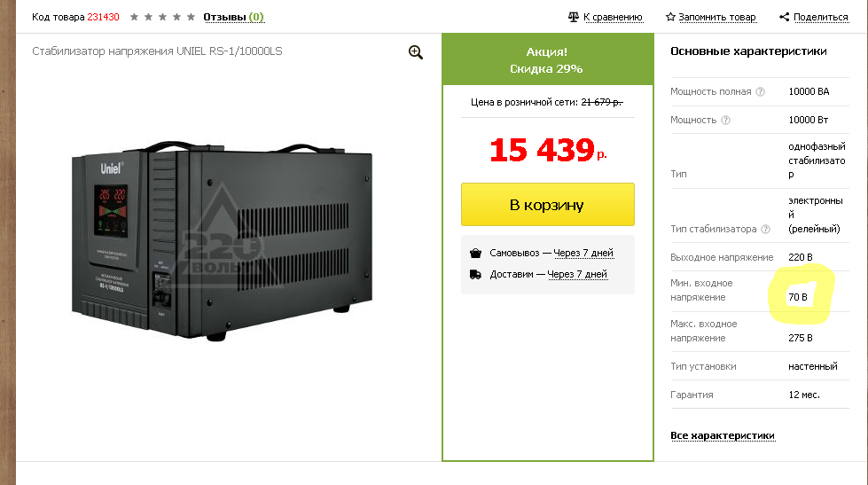The width and height of the screenshot is (868, 485).
Task: Open the Отзывы (0) reviews link
Action: (x=233, y=17)
